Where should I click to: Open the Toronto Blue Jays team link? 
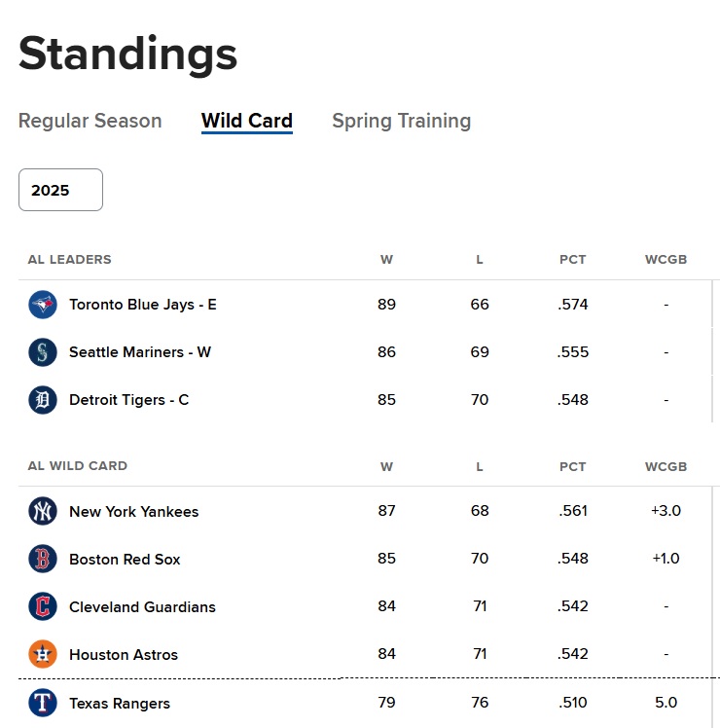tap(142, 305)
